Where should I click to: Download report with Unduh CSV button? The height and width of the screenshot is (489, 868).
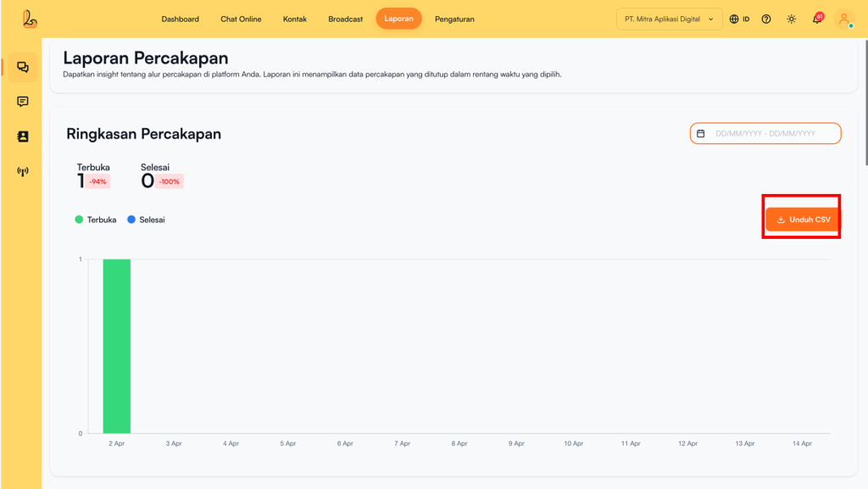802,219
